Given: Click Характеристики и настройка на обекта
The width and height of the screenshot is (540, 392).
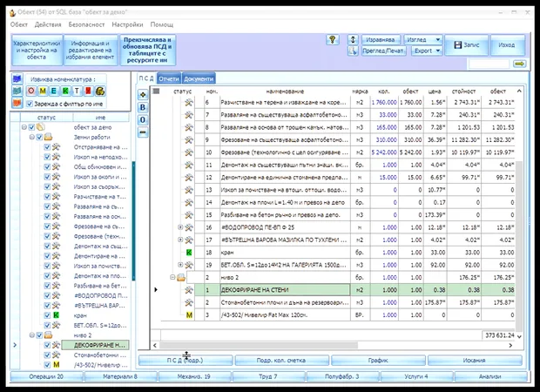Looking at the screenshot, I should (x=37, y=50).
